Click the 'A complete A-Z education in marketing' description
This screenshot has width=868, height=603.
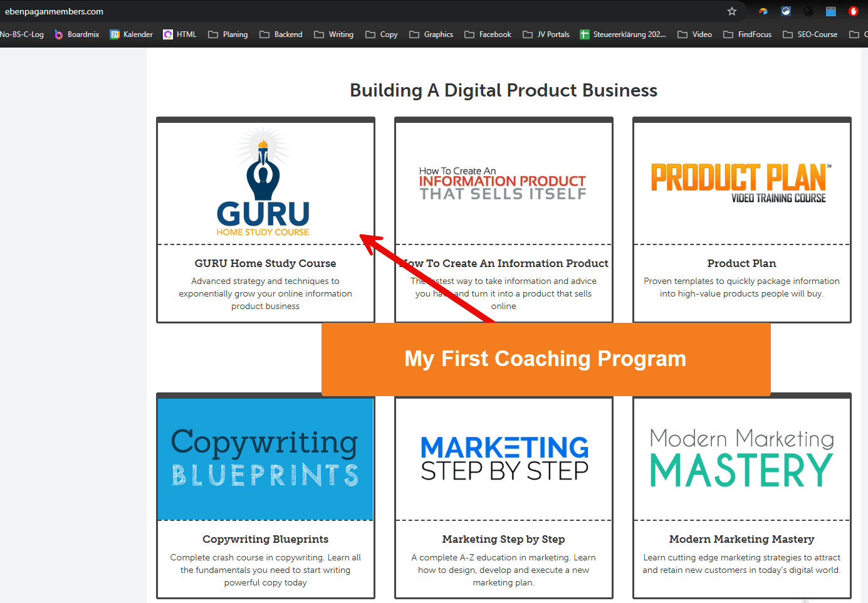503,570
